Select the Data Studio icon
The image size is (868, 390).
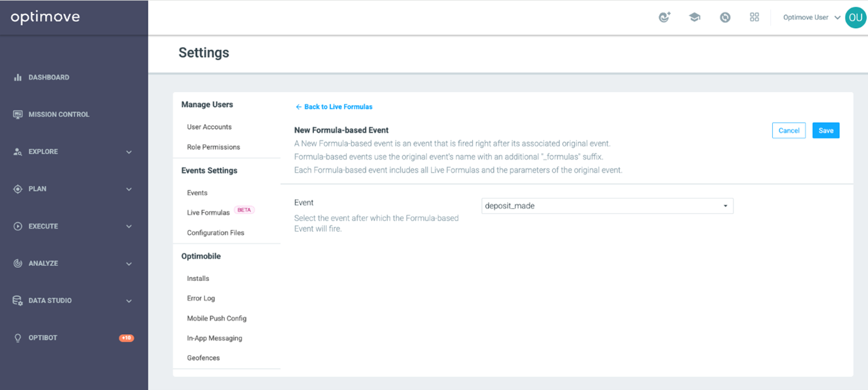[x=16, y=300]
